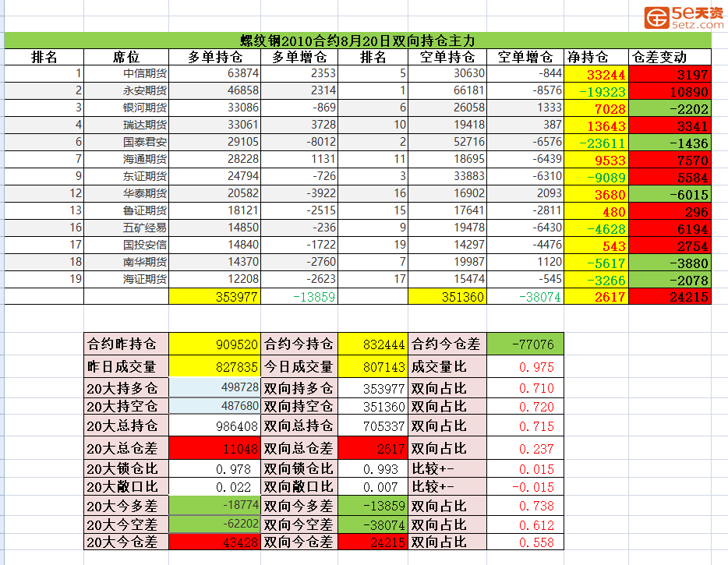
Task: Select red change cell 7570
Action: [670, 160]
